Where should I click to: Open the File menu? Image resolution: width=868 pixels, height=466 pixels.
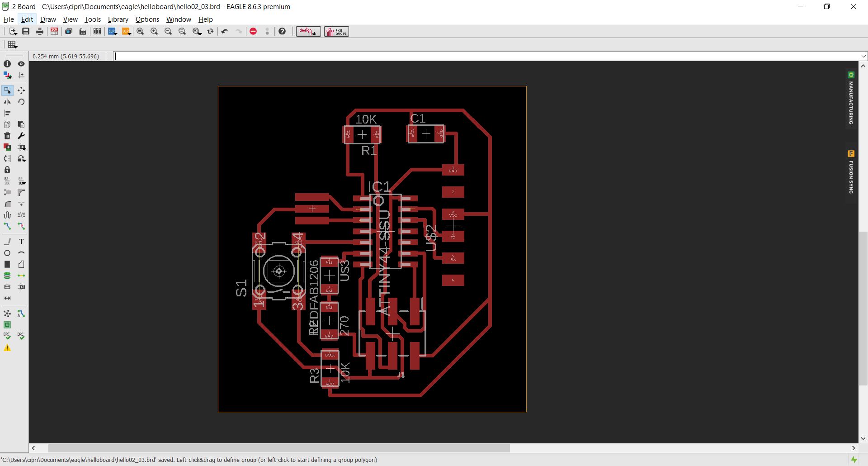click(9, 19)
